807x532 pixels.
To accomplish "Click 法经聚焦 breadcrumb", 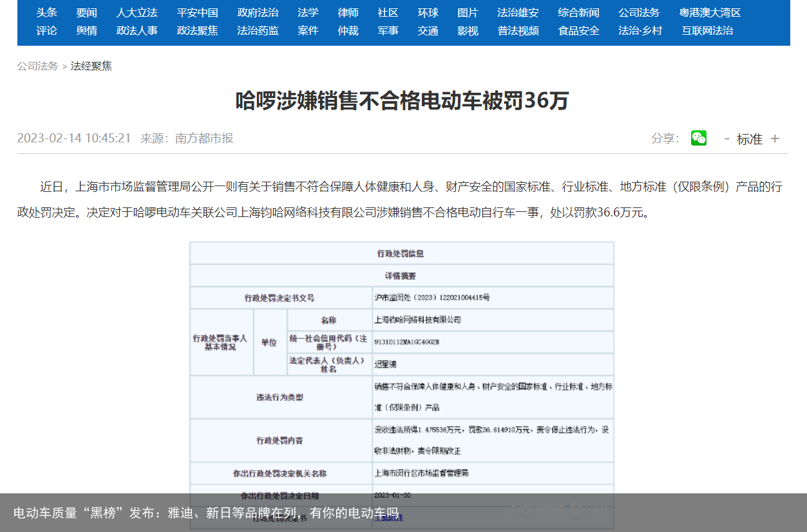I will tap(91, 66).
